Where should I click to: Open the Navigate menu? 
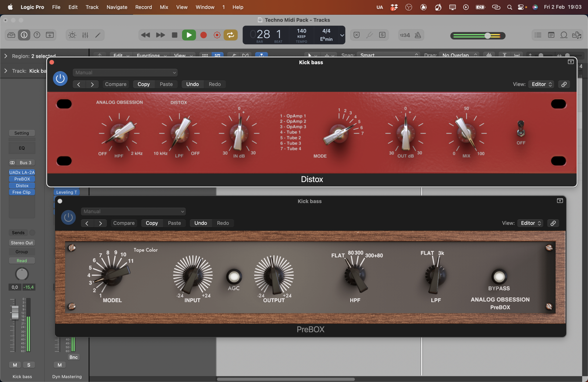point(117,7)
